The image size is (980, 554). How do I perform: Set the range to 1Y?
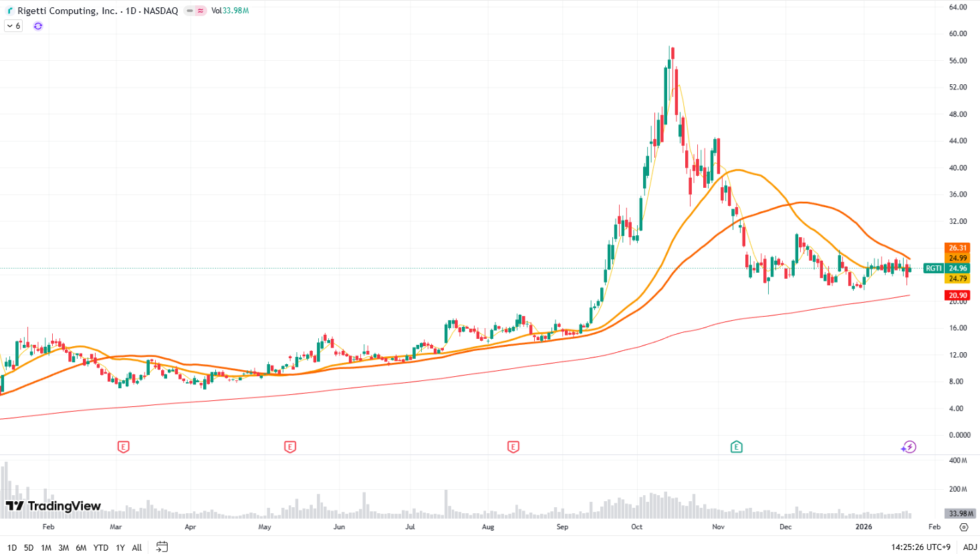click(x=120, y=547)
